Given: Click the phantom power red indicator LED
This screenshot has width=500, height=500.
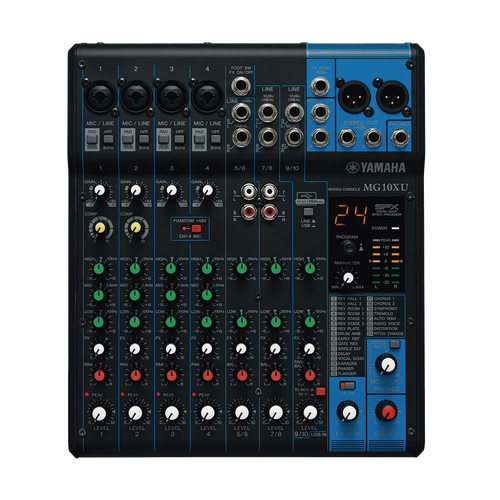Looking at the screenshot, I should click(184, 228).
